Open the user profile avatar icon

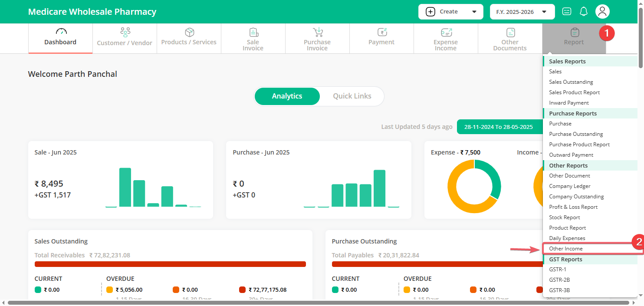click(x=602, y=12)
